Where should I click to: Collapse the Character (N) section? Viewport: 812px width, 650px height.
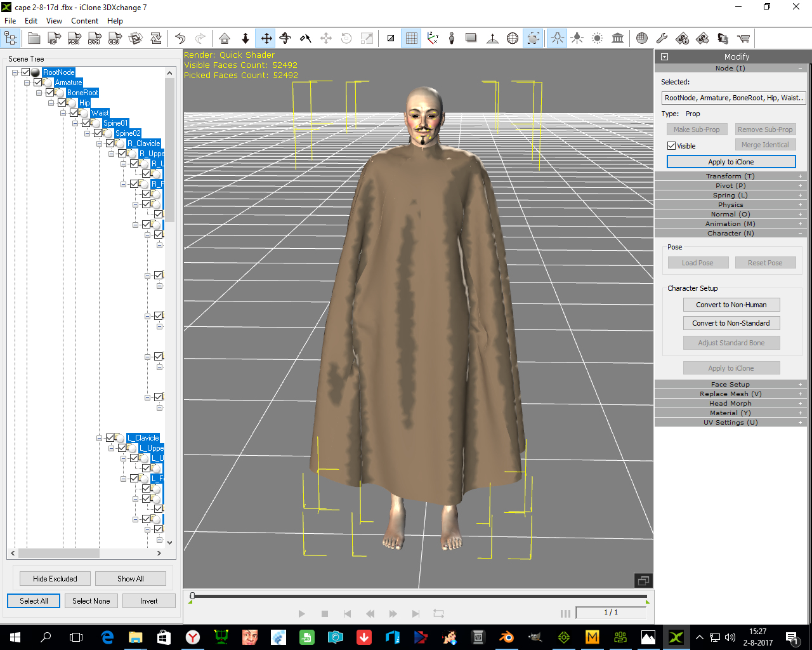tap(730, 233)
